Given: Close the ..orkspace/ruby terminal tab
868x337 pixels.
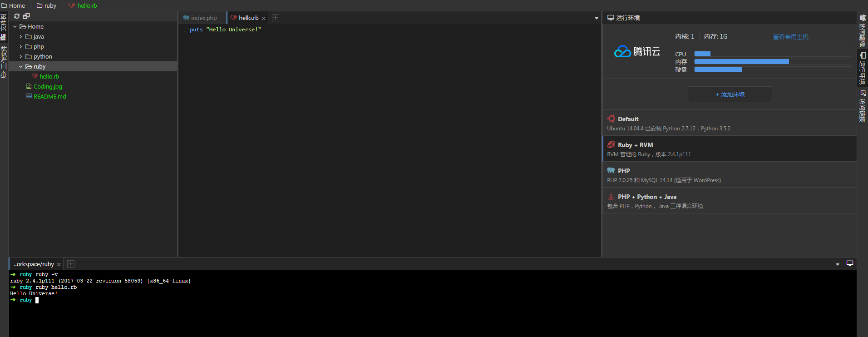Looking at the screenshot, I should point(59,264).
